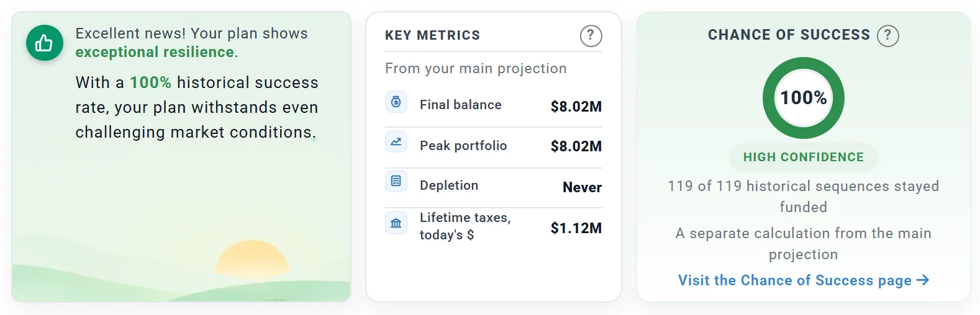Screen dimensions: 980x315
Task: Open the Key Metrics help question mark
Action: (591, 35)
